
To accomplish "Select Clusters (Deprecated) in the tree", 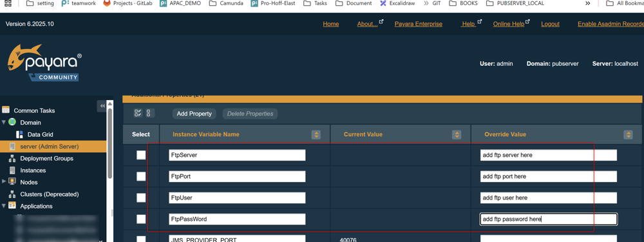I will coord(50,194).
